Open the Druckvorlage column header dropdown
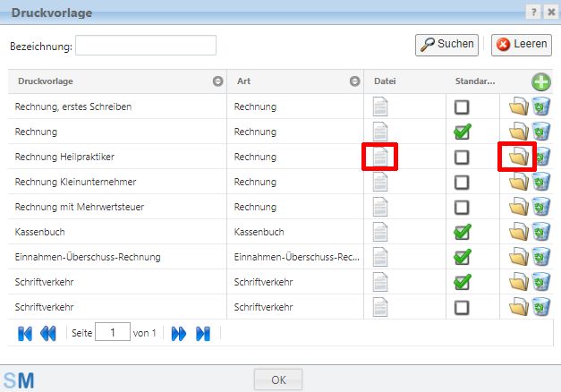 pyautogui.click(x=217, y=81)
